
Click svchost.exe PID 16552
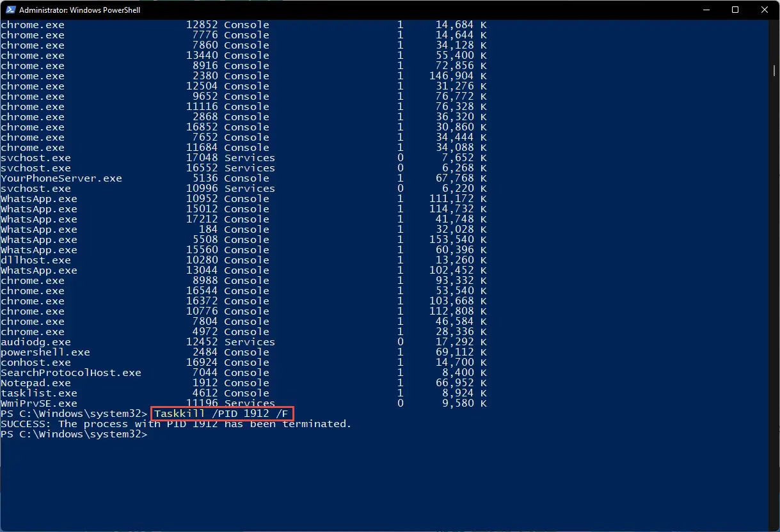[x=202, y=168]
